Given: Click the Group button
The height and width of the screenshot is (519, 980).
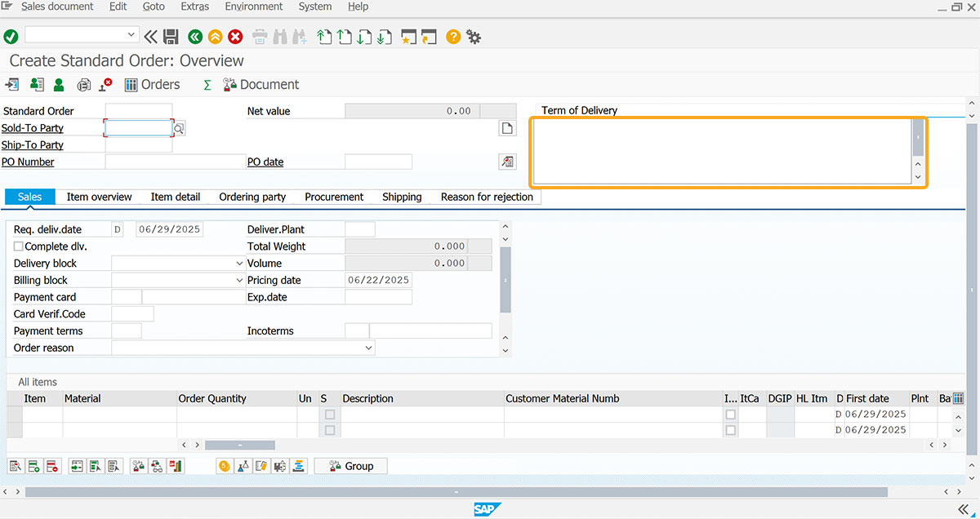Looking at the screenshot, I should [x=351, y=466].
